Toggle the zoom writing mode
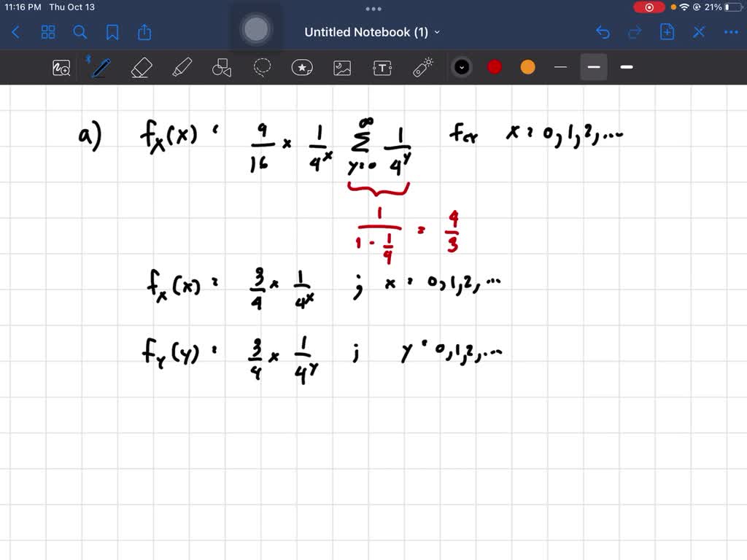 coord(61,67)
